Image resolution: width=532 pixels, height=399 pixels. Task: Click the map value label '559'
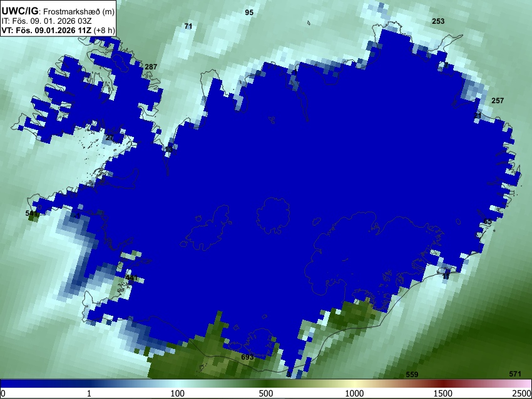[412, 375]
